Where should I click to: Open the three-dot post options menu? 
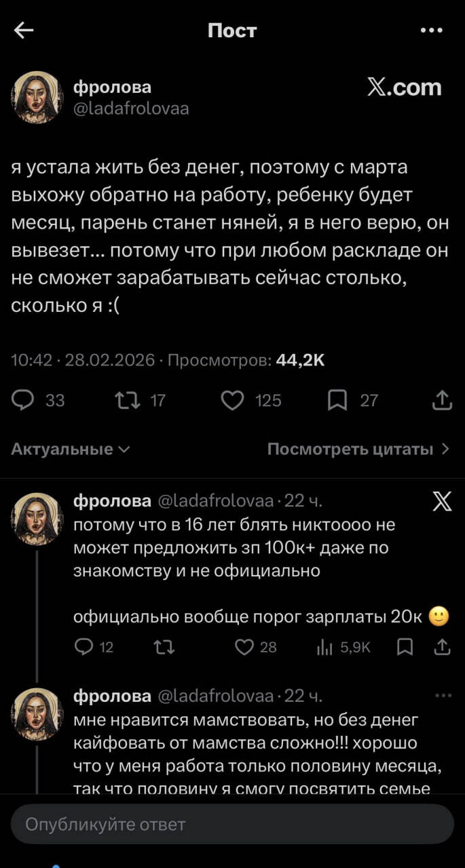(x=431, y=31)
